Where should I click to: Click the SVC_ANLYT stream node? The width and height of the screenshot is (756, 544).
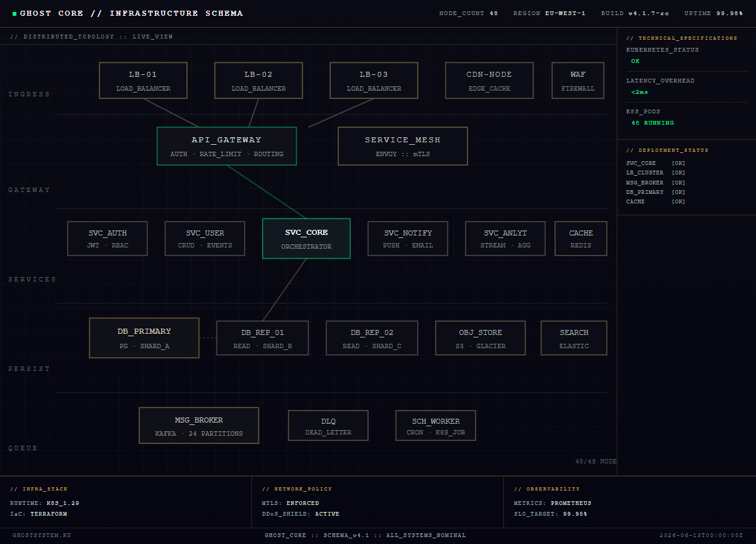pos(505,239)
